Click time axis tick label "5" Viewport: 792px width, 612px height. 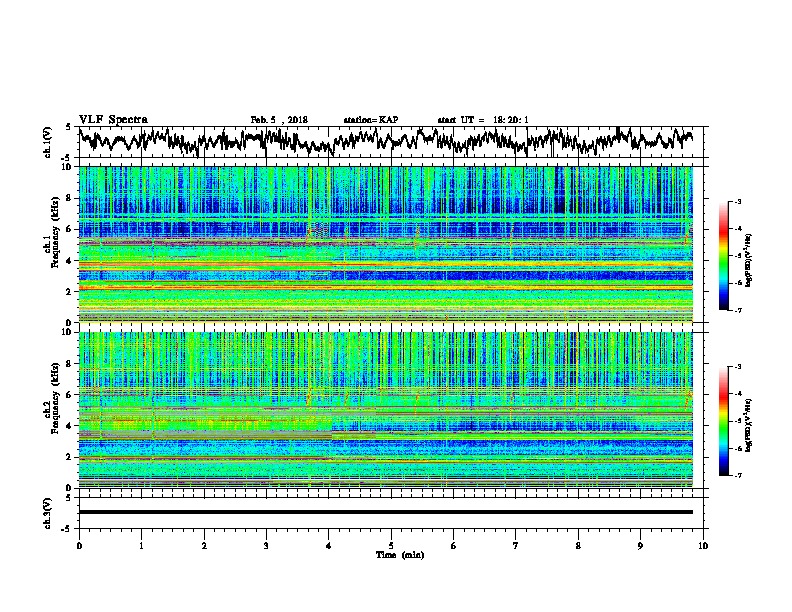pos(391,546)
